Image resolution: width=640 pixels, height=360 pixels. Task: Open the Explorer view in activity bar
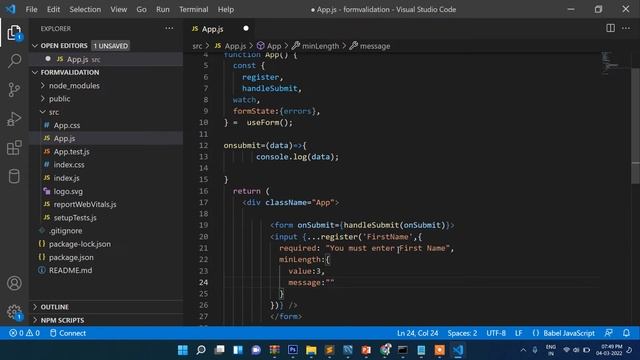point(14,33)
